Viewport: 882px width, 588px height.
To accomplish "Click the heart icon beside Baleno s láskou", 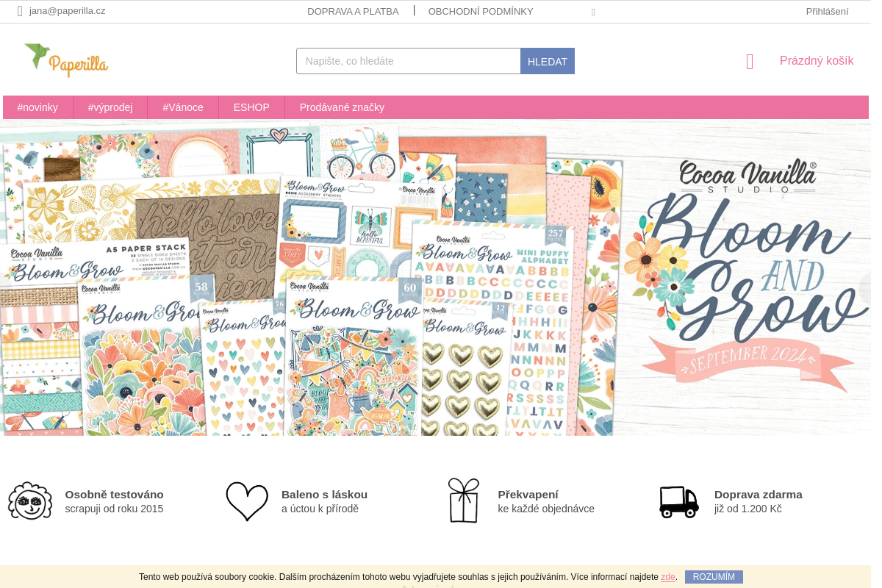I will 247,501.
